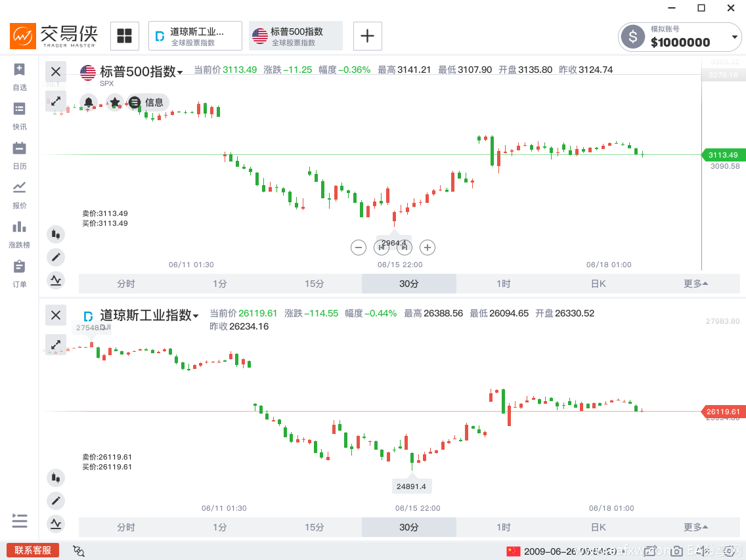Viewport: 746px width, 560px height.
Task: Select 30分 timeframe on 标普500 chart
Action: tap(409, 284)
